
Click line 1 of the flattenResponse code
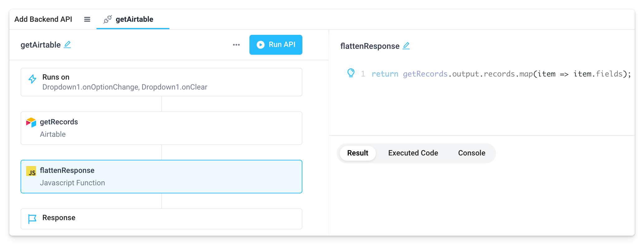coord(498,74)
